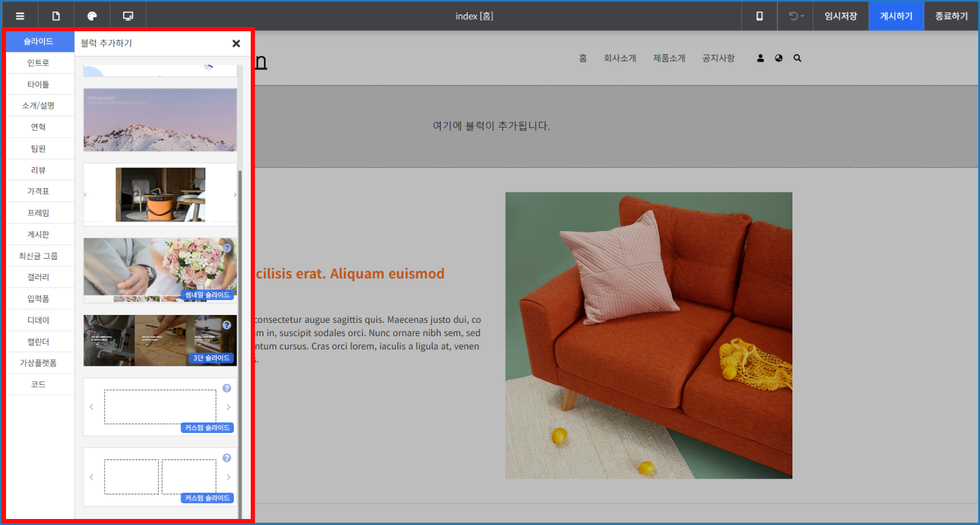Click the 임시저장 button
Image resolution: width=980 pixels, height=525 pixels.
click(x=841, y=16)
